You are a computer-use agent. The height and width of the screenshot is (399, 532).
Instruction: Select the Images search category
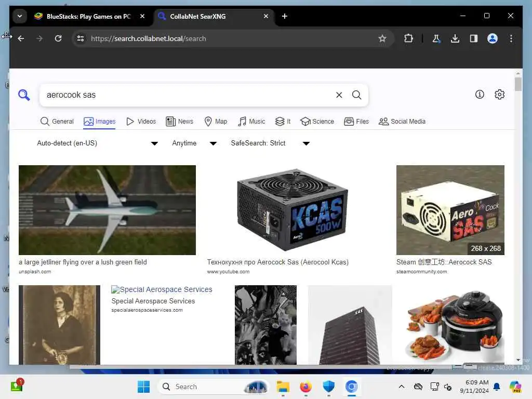point(99,122)
